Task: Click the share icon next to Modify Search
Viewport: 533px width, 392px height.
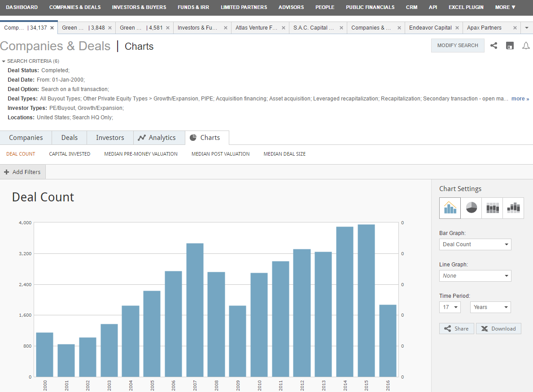Action: pos(494,45)
